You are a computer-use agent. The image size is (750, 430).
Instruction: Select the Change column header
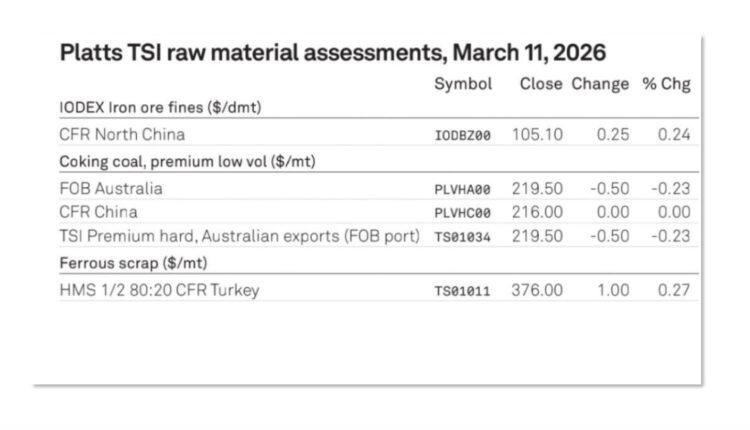click(x=600, y=85)
